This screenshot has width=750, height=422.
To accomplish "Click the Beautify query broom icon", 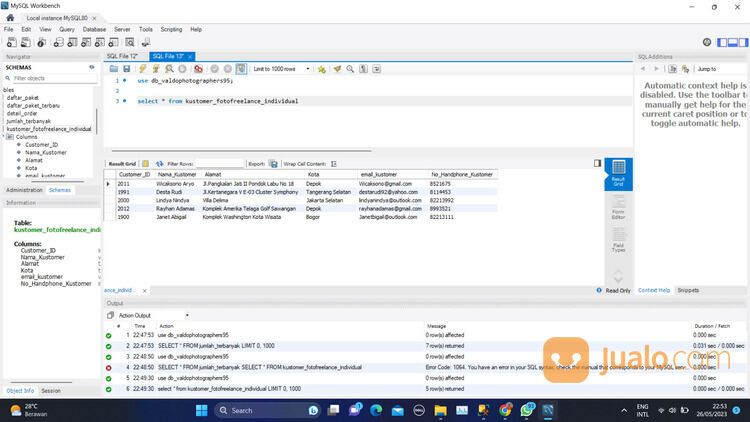I will [337, 69].
